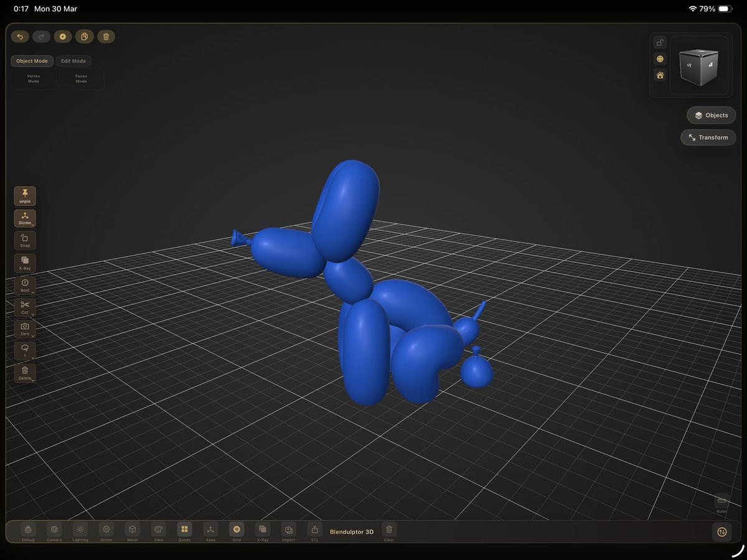The image size is (747, 560).
Task: Open the Cut scissors tool
Action: tap(25, 307)
